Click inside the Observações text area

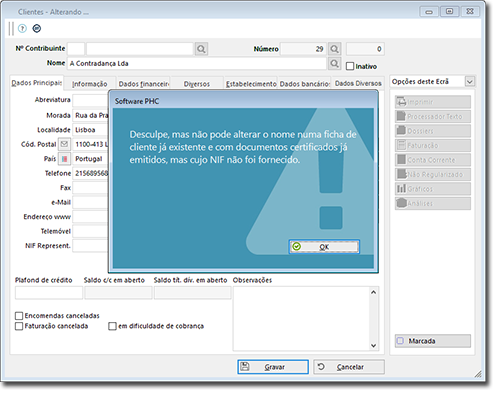(x=301, y=318)
